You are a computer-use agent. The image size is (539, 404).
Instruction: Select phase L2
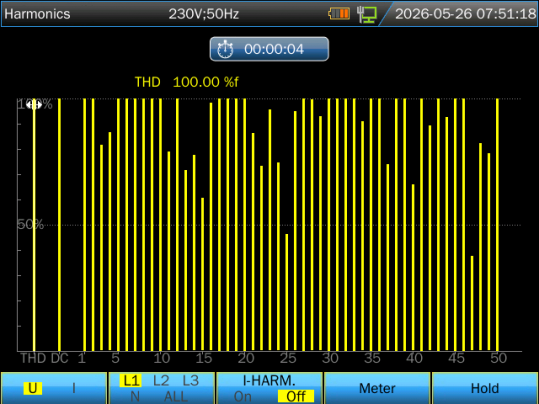[161, 381]
